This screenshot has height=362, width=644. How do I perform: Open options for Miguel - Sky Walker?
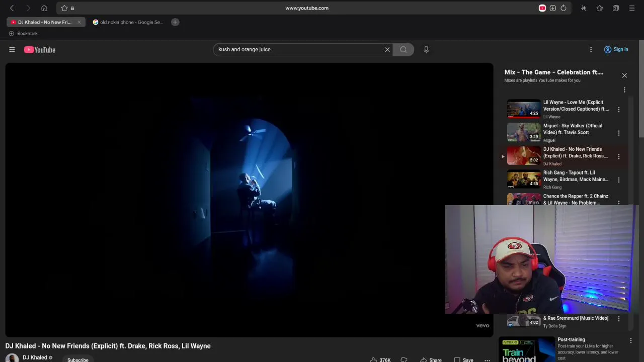tap(619, 133)
